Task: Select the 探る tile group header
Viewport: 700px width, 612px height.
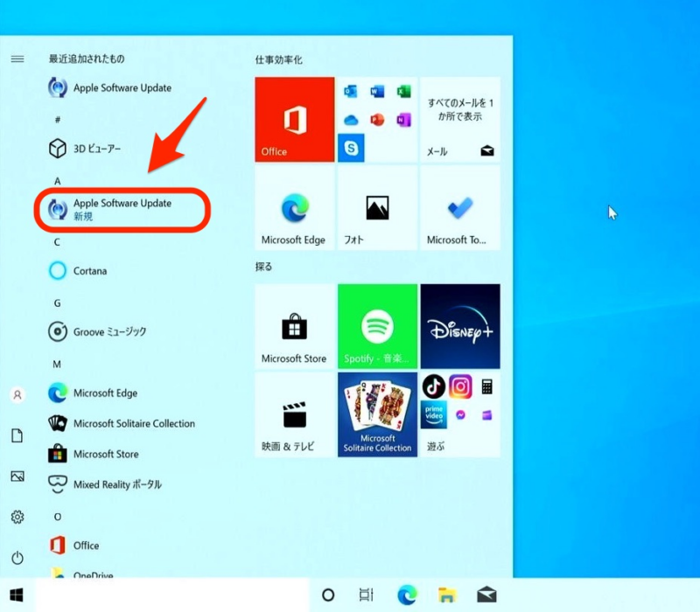Action: [263, 267]
